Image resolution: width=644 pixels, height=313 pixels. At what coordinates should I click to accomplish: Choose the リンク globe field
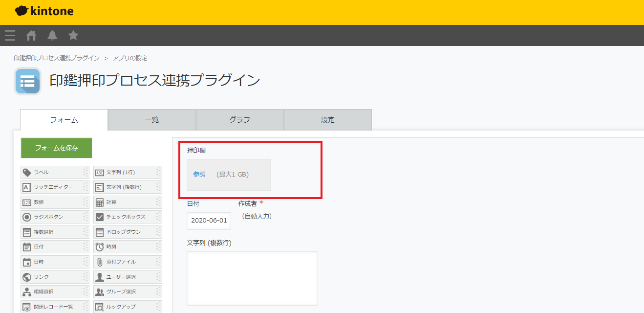point(55,277)
